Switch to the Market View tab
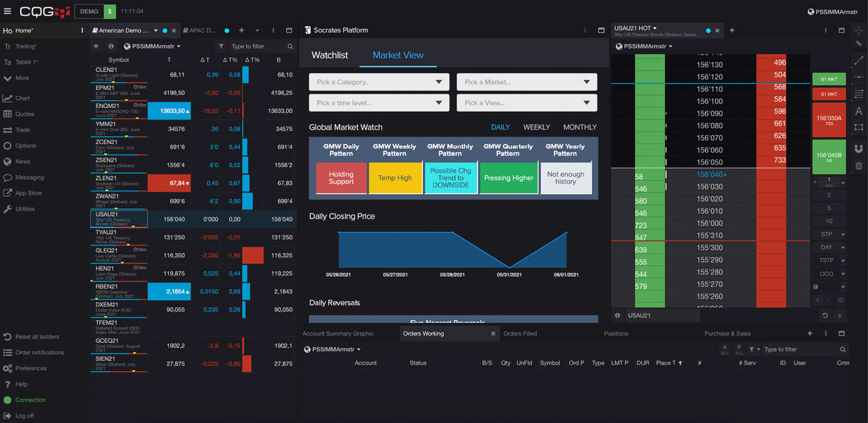Screen dimensions: 868x423 tap(398, 55)
